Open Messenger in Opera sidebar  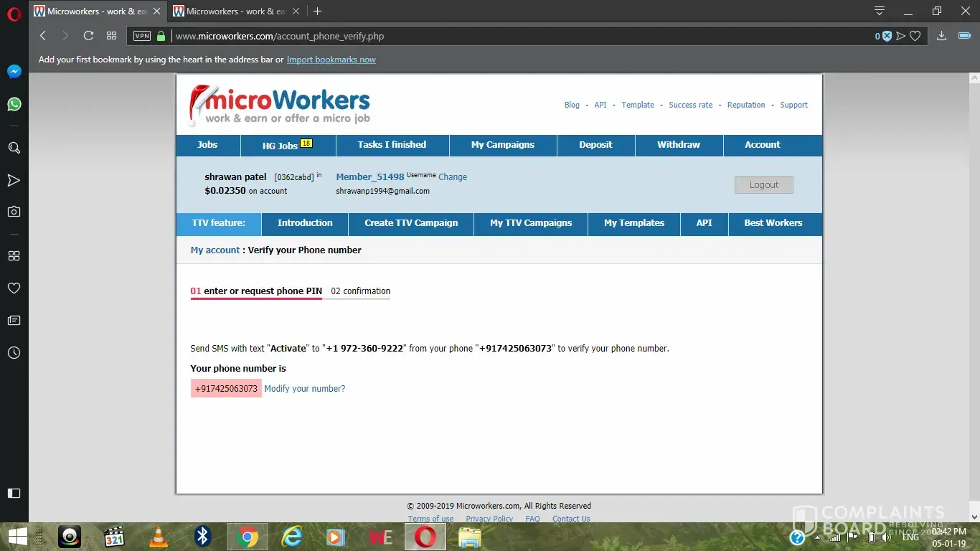coord(14,72)
